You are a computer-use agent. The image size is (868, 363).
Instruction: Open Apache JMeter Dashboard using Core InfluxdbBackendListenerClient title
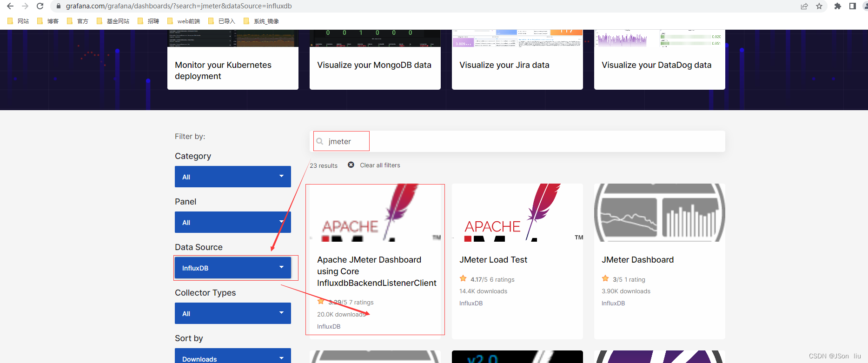pyautogui.click(x=377, y=271)
